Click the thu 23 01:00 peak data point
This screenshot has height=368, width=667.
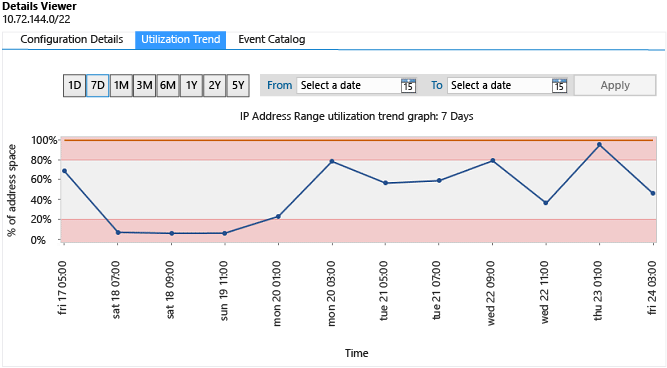tap(599, 145)
